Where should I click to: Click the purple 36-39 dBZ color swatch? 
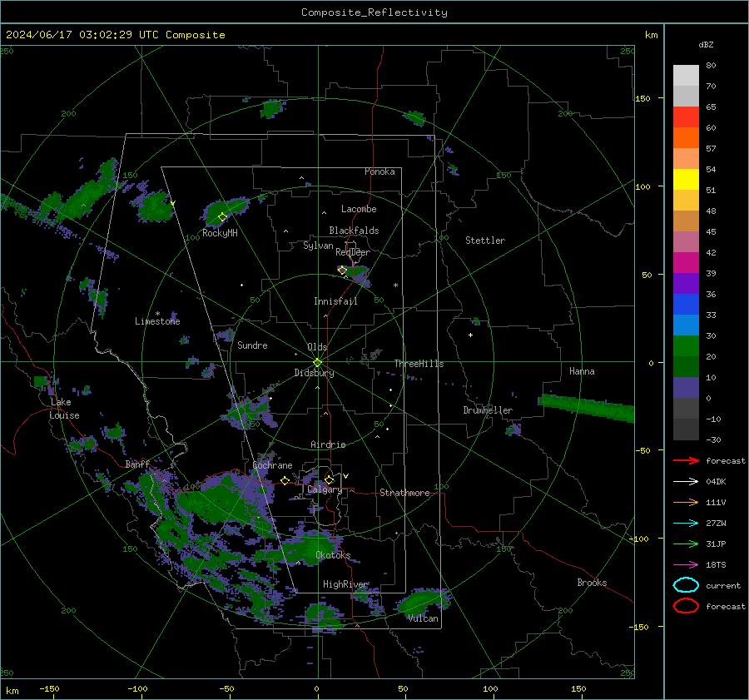coord(686,284)
